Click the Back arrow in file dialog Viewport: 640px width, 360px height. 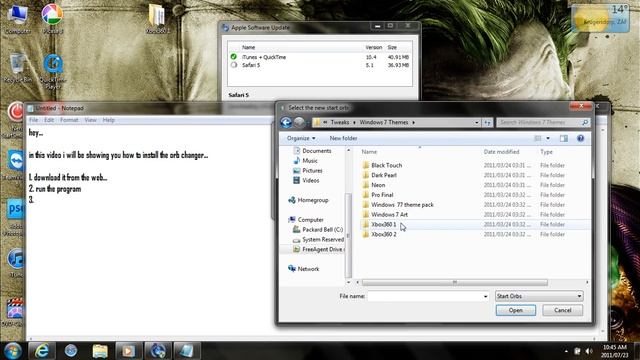point(286,122)
